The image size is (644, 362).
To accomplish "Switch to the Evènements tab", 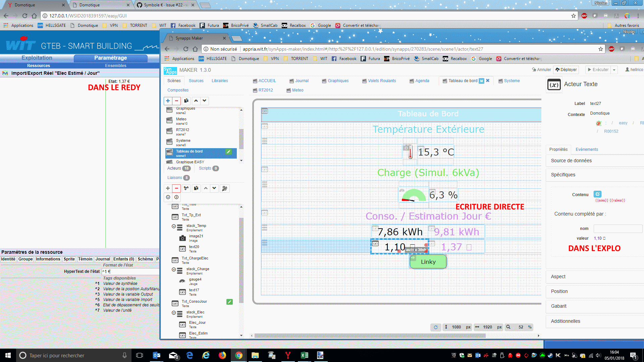I will click(x=587, y=149).
